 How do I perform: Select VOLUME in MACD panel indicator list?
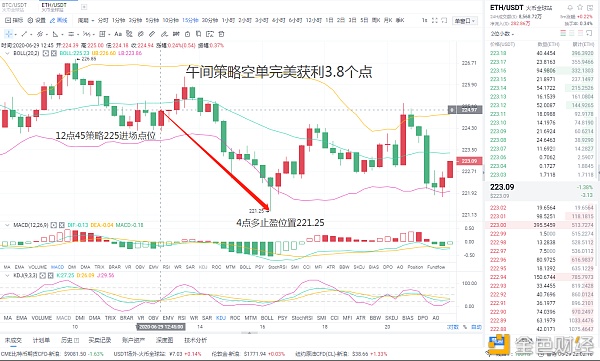[x=38, y=267]
